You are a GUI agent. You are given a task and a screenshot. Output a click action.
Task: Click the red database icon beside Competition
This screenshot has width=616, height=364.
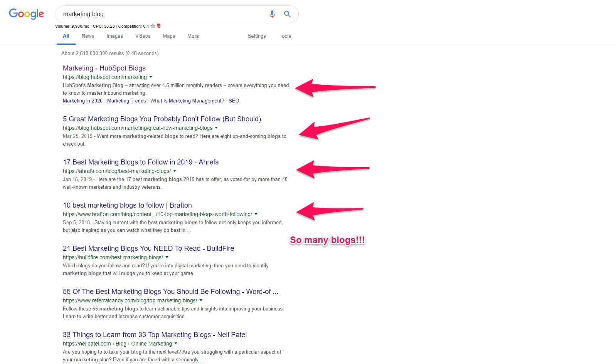tap(159, 26)
